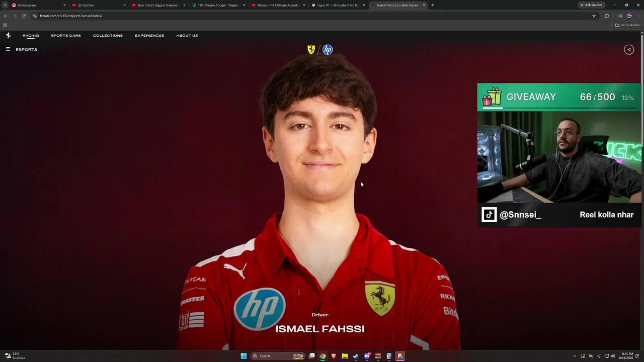Click the ESPORTS section label
Image resolution: width=644 pixels, height=362 pixels.
[x=26, y=49]
